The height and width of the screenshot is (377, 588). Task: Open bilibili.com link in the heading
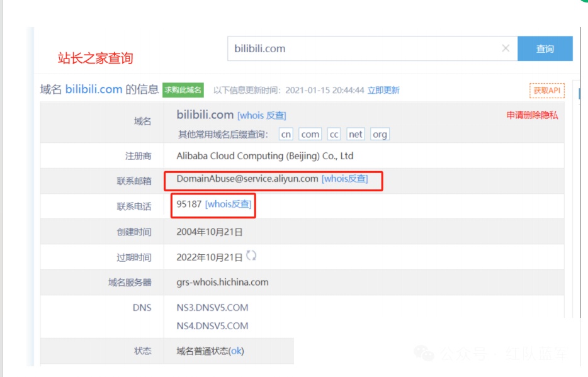(x=94, y=89)
